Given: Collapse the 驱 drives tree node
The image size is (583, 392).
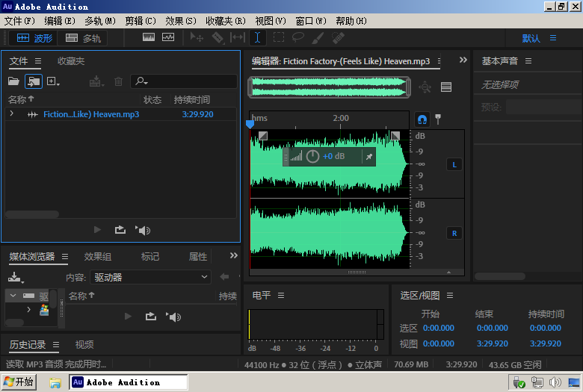Looking at the screenshot, I should point(13,296).
